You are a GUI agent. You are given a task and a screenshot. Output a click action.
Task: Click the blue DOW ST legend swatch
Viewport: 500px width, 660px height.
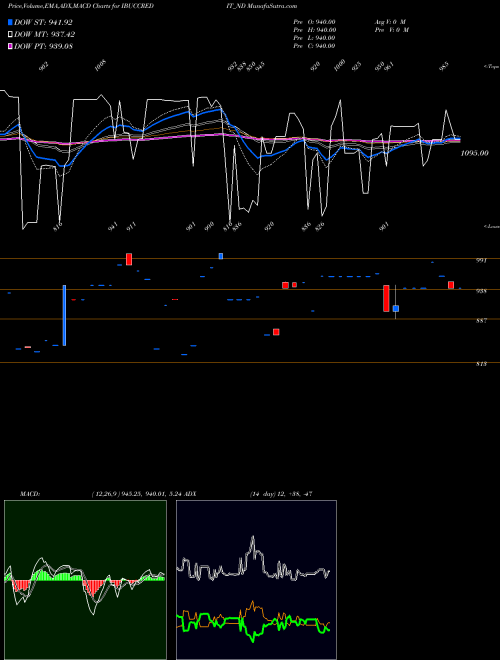(x=10, y=22)
